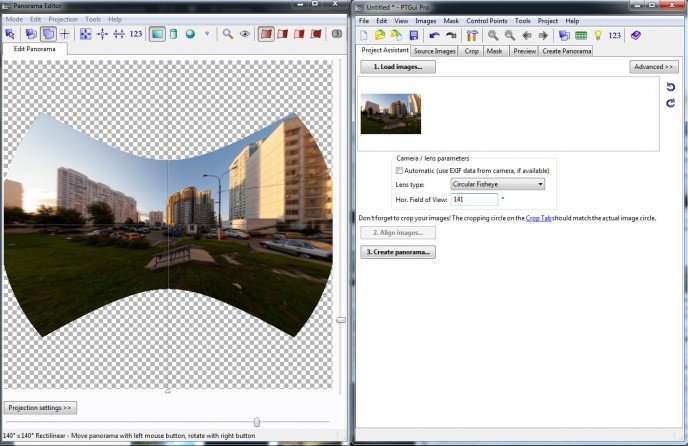Toggle the Edit Panorama mode icon
Viewport: 688px width, 446px height.
[48, 34]
